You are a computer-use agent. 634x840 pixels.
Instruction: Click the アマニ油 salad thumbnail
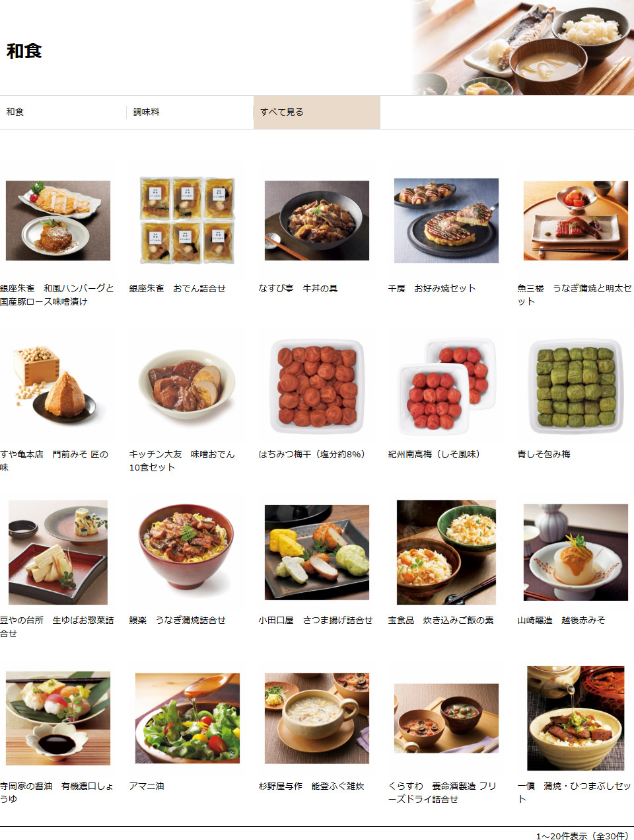point(188,718)
